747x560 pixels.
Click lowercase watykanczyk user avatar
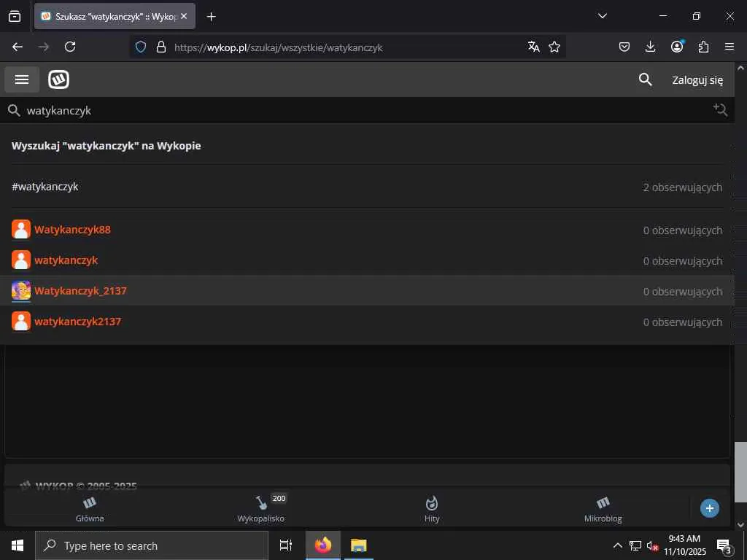coord(21,260)
